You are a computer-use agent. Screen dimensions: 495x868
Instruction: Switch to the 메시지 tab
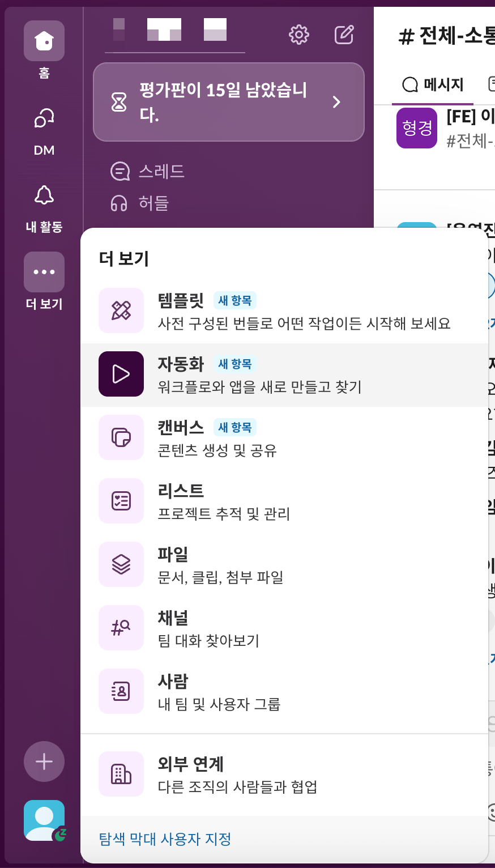tap(433, 85)
